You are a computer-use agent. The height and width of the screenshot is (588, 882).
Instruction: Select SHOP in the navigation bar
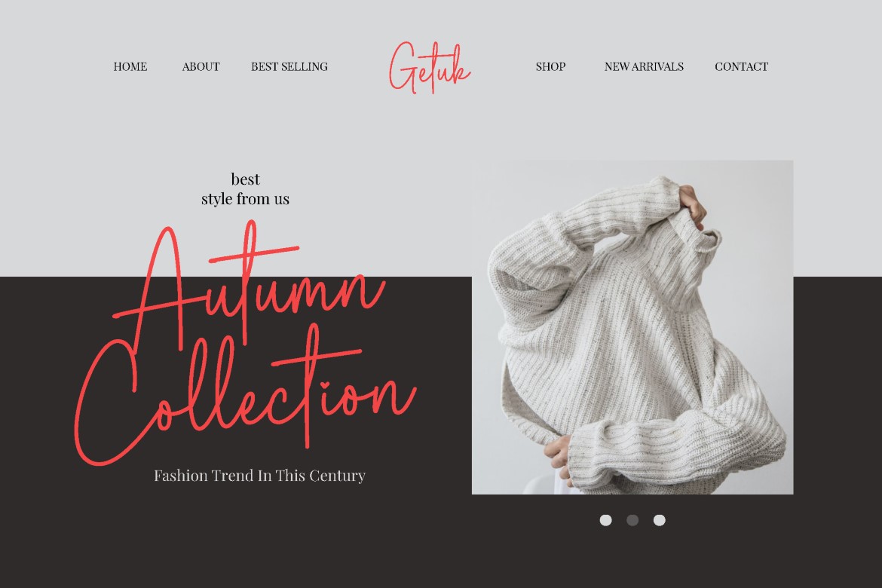551,66
